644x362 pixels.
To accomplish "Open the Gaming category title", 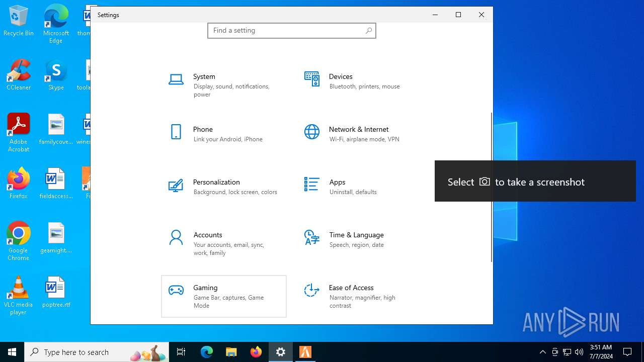I will [x=205, y=288].
